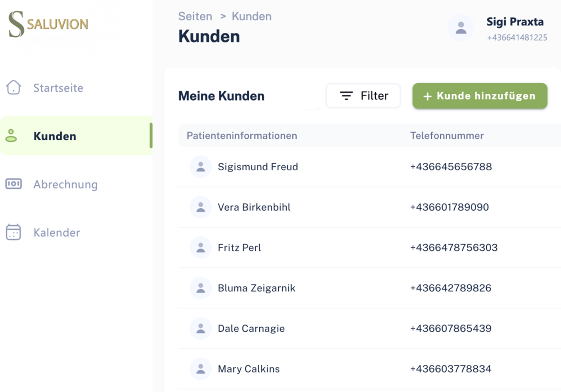Select the Bluma Zeigarnik customer row
This screenshot has width=561, height=392.
tap(256, 288)
